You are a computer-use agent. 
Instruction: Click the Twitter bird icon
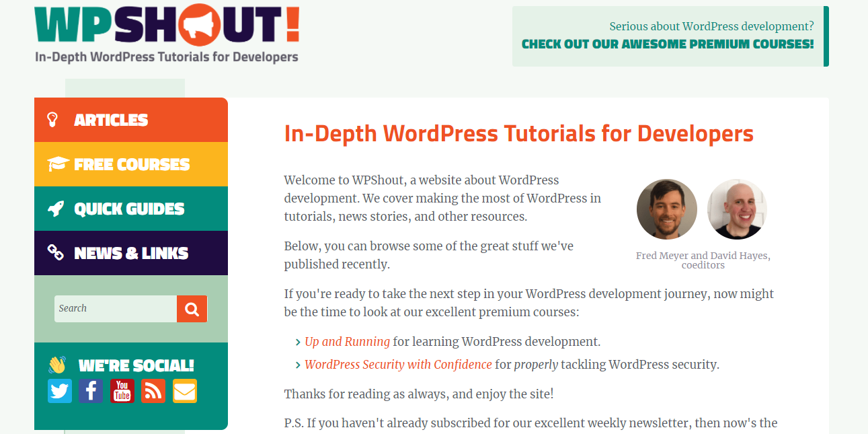pyautogui.click(x=60, y=391)
